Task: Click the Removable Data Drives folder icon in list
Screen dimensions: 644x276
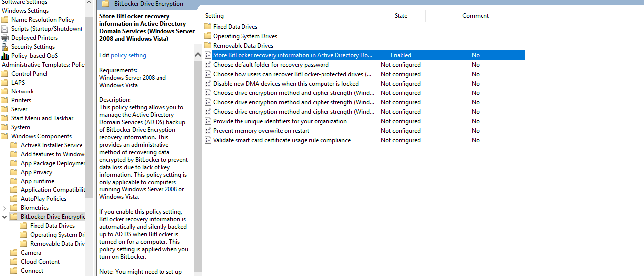Action: [x=208, y=46]
